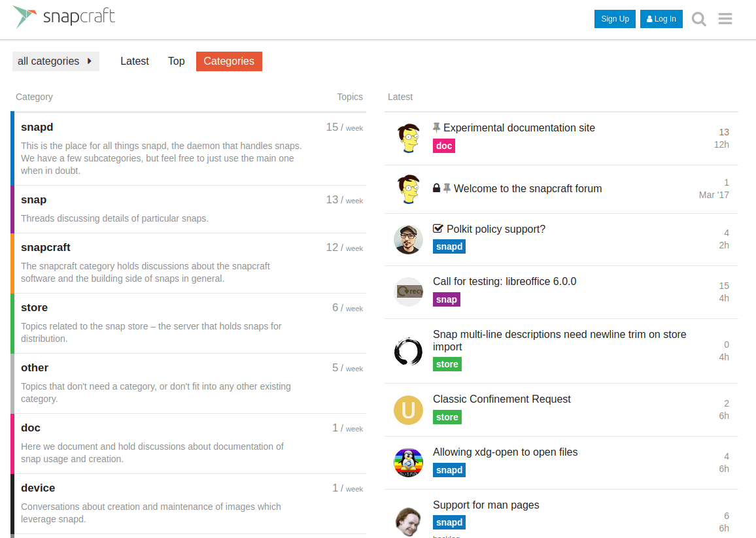
Task: Open Allowing xdg-open to open files topic
Action: 506,452
